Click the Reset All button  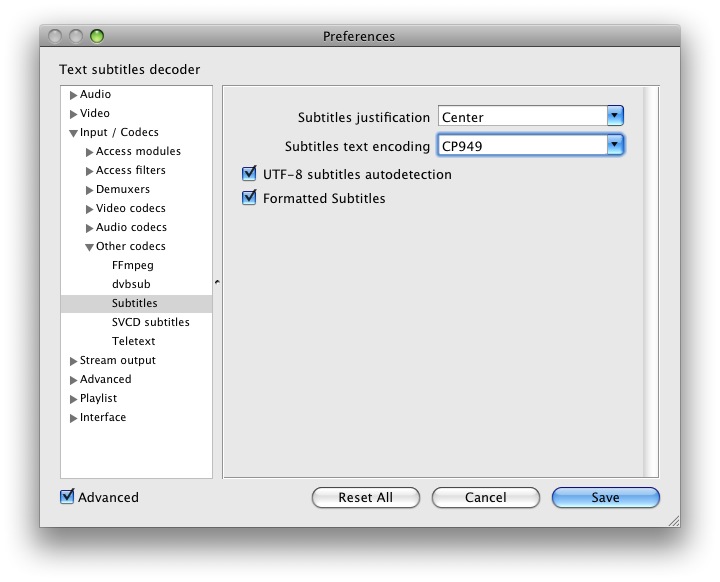click(x=366, y=497)
